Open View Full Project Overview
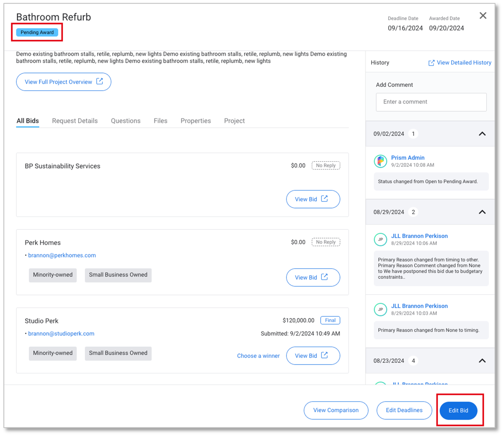This screenshot has width=504, height=436. (x=63, y=82)
